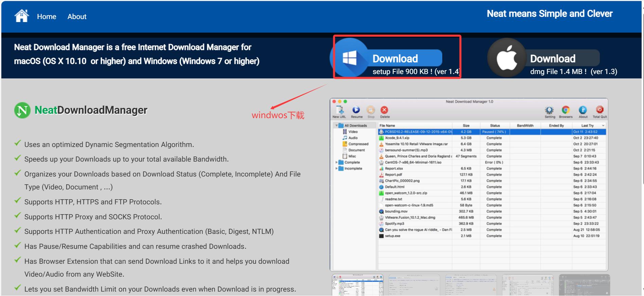Click the green N NeatDownloadManager logo

click(22, 110)
